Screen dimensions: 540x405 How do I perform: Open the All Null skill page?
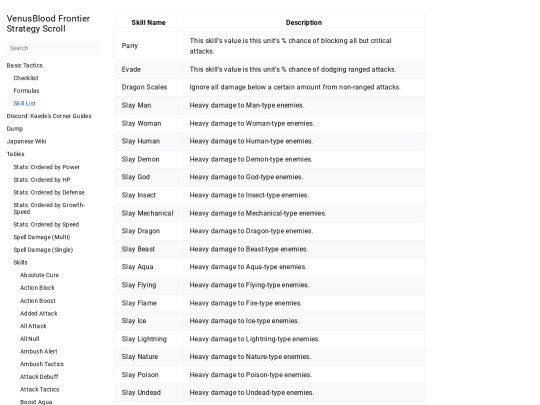coord(30,339)
